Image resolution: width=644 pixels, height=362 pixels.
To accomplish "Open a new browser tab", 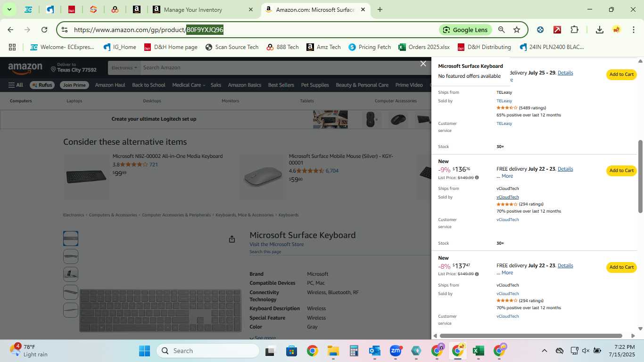I will 380,9.
